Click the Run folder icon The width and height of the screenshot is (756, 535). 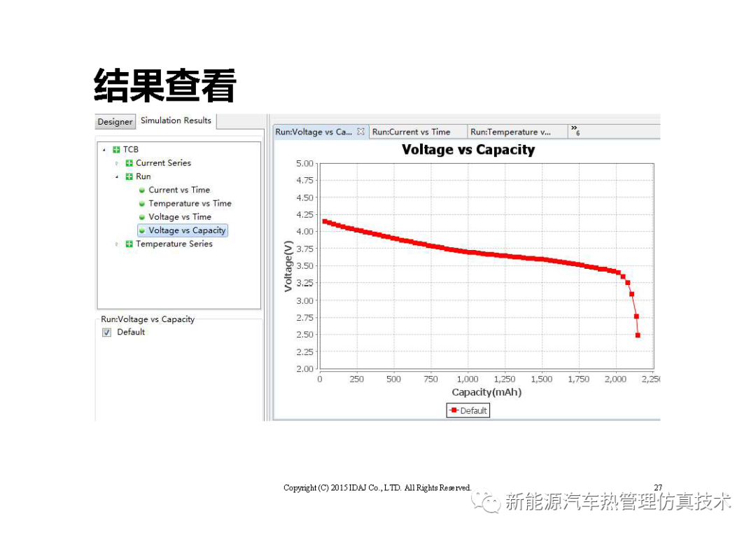129,176
